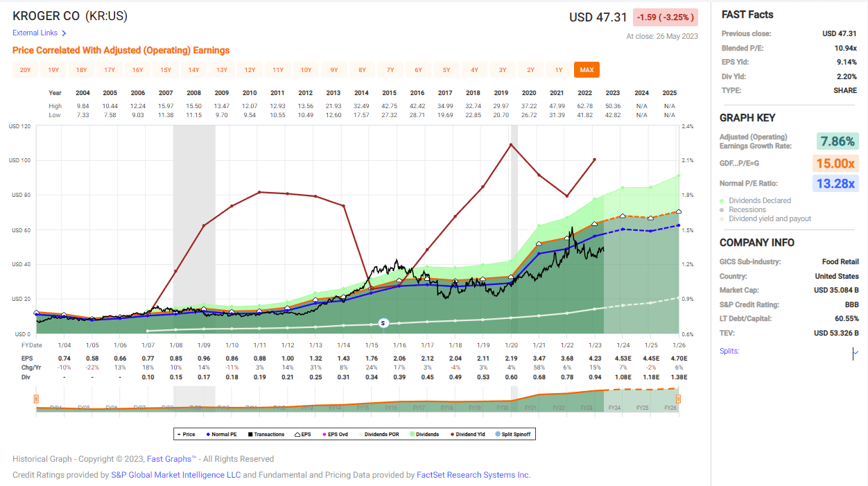This screenshot has height=486, width=868.
Task: Choose the 4Y range button
Action: click(x=474, y=70)
